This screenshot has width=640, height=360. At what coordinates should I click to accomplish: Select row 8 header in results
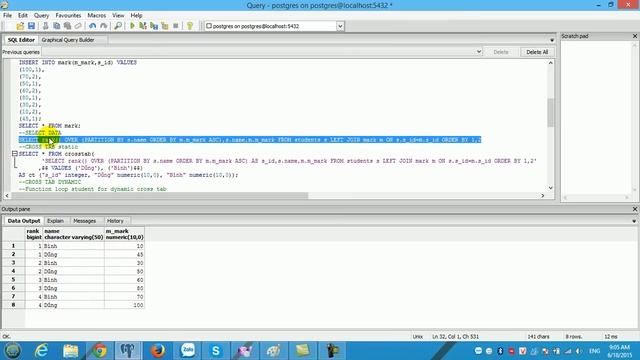pyautogui.click(x=13, y=305)
